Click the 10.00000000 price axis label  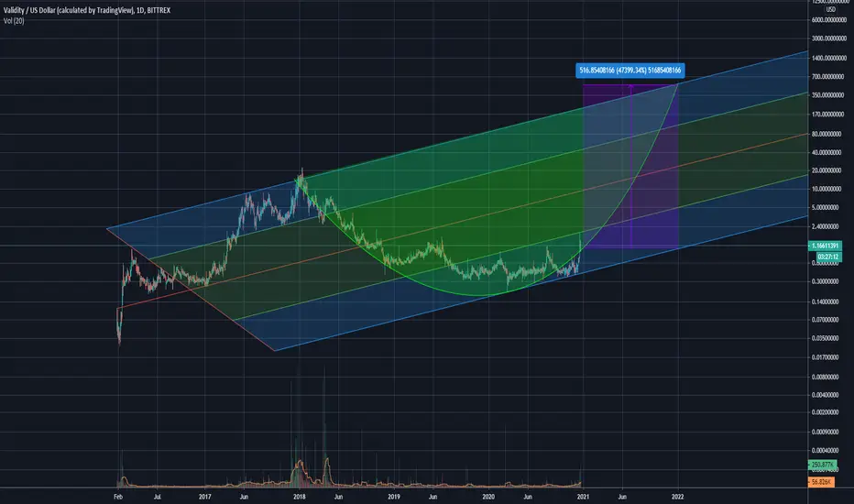[x=827, y=189]
